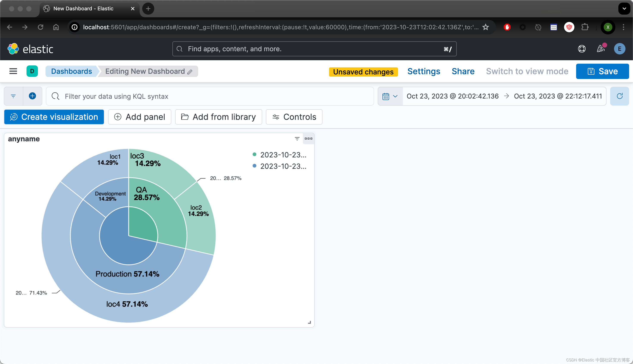Open the help menu lifebuoy icon
Viewport: 633px width, 364px height.
(582, 49)
